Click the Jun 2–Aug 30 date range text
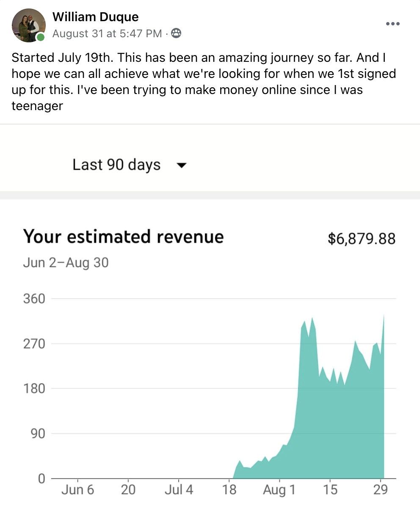The image size is (420, 515). coord(66,263)
